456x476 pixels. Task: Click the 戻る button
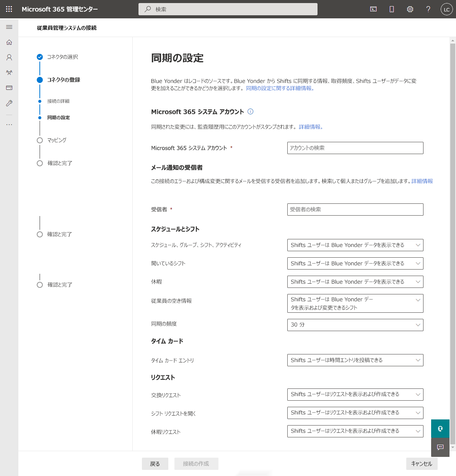(155, 464)
